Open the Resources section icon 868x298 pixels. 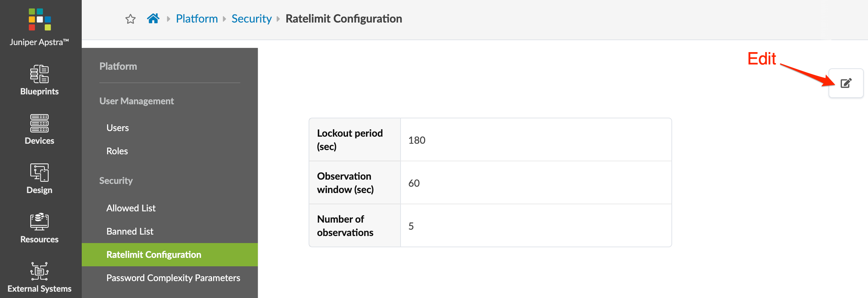tap(39, 222)
